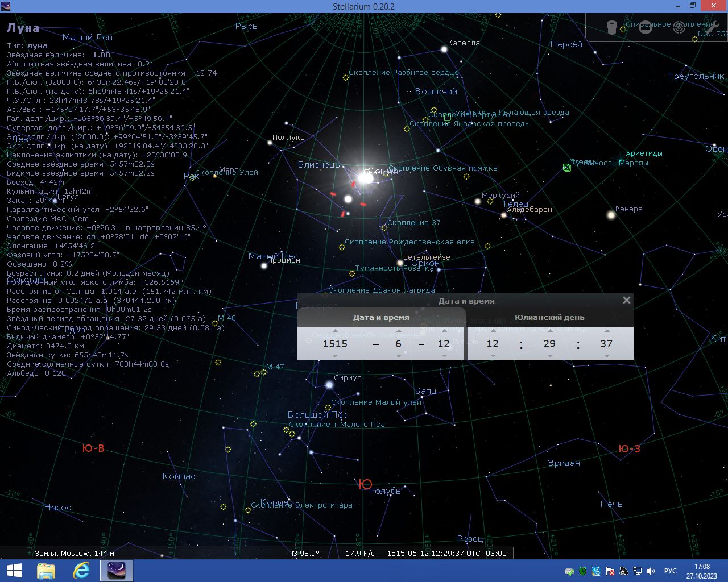Open the Windows Start button

click(x=14, y=571)
